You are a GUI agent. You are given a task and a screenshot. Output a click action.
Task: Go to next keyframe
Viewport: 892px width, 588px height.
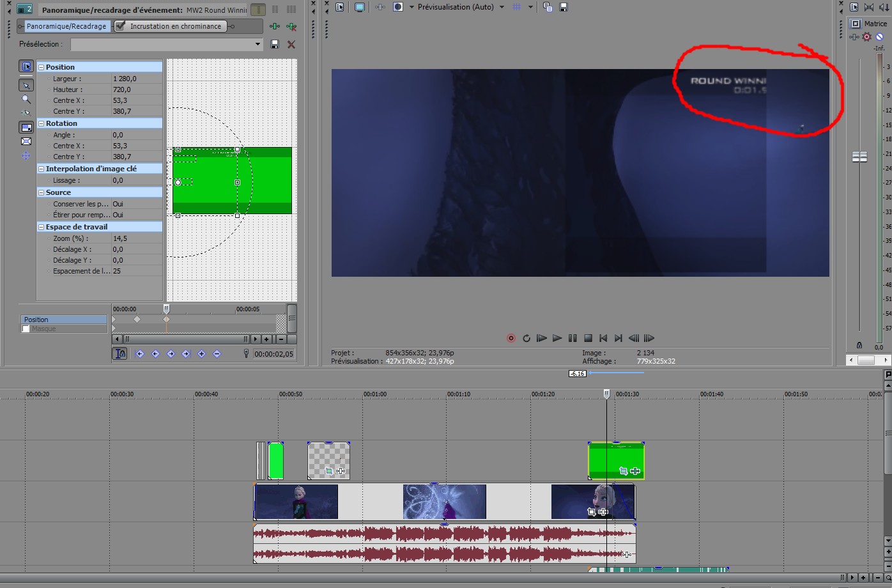[171, 353]
